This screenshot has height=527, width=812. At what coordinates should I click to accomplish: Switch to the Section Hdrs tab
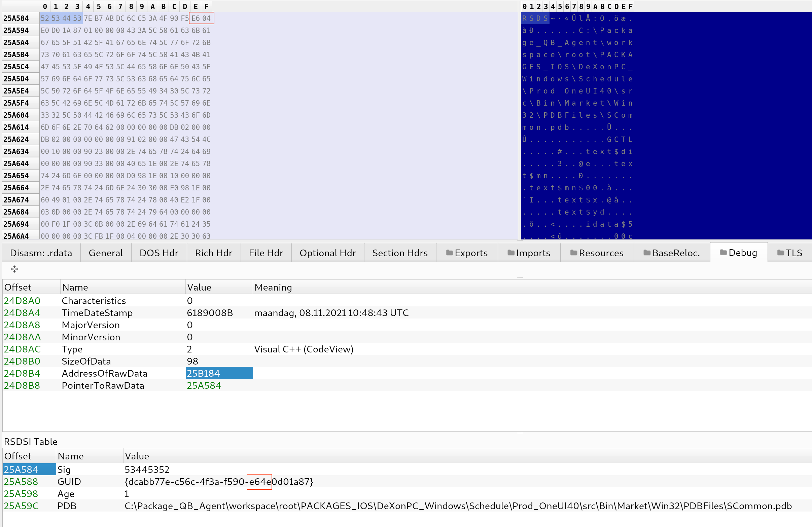click(x=399, y=253)
